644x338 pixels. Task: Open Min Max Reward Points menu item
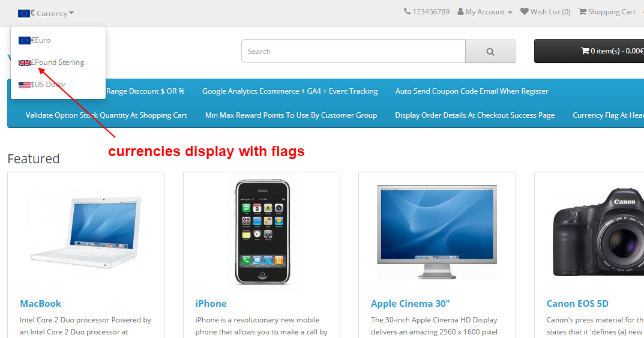(291, 115)
